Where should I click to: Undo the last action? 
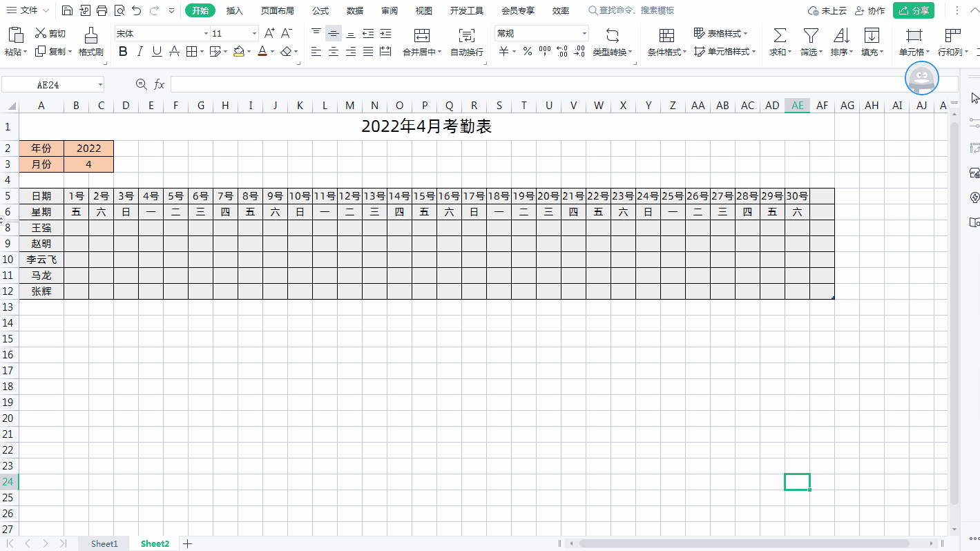(136, 10)
